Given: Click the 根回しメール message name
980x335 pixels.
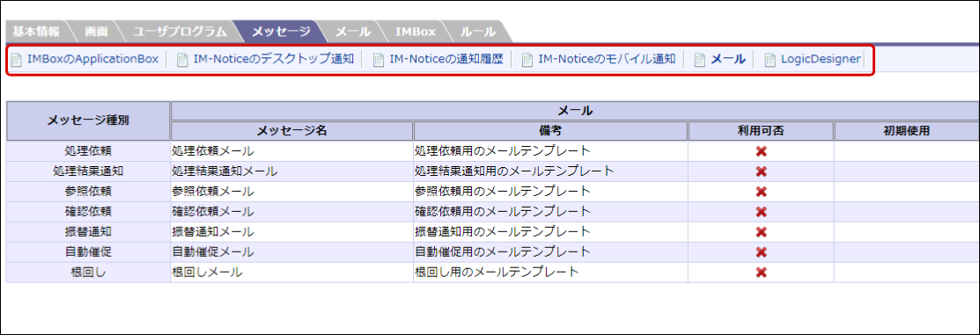Looking at the screenshot, I should (x=208, y=272).
